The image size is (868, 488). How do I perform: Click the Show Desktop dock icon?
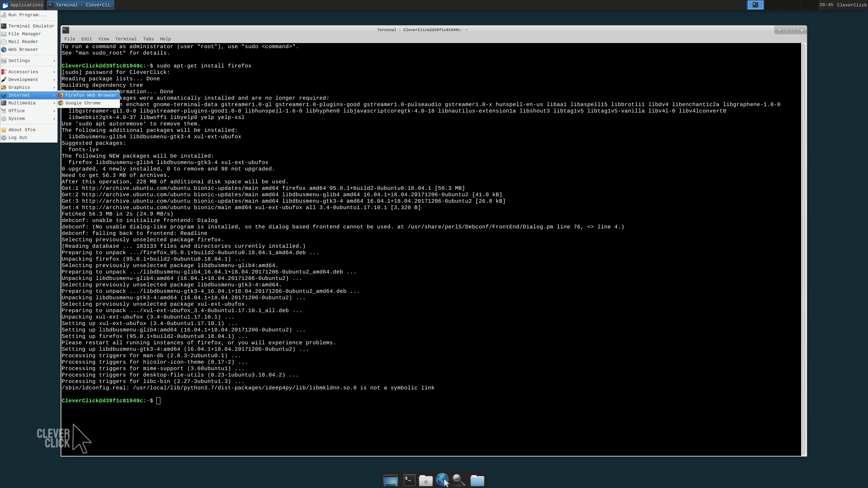click(x=390, y=480)
